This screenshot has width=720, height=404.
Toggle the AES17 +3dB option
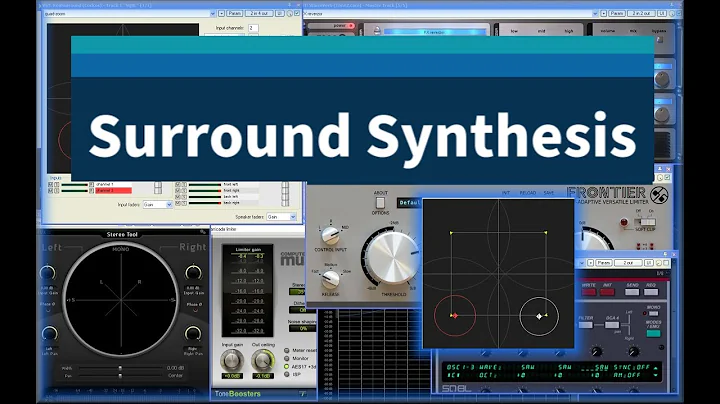tap(287, 366)
